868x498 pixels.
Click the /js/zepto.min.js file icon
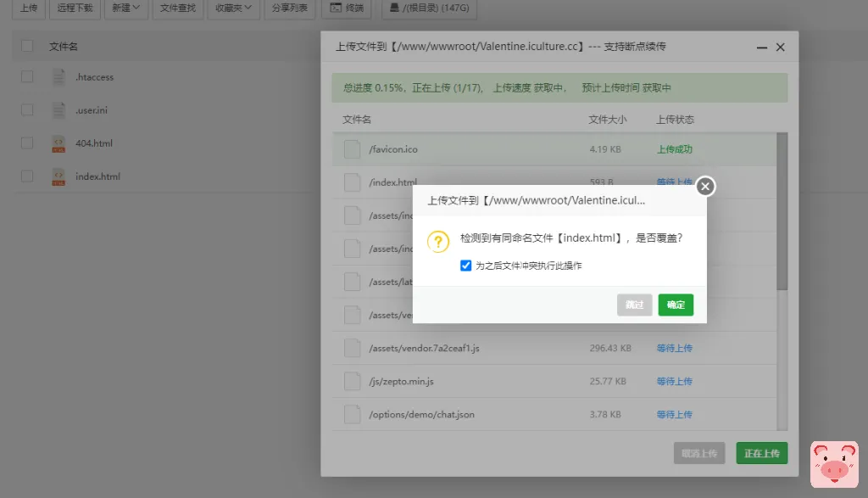[352, 381]
